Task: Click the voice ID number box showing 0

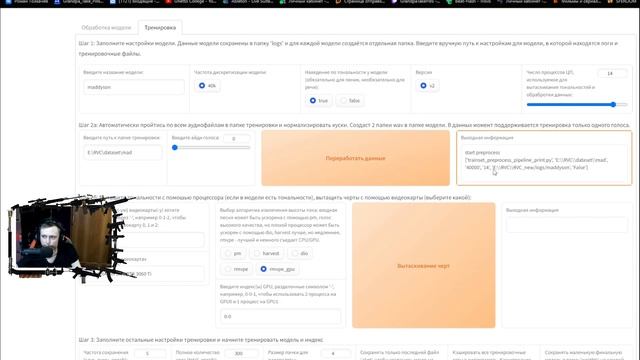Action: (237, 139)
